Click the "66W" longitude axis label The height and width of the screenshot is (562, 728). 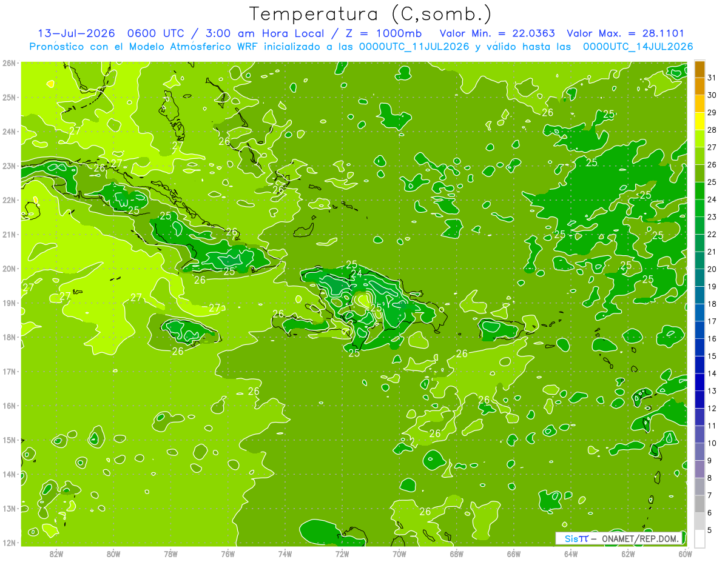point(514,554)
